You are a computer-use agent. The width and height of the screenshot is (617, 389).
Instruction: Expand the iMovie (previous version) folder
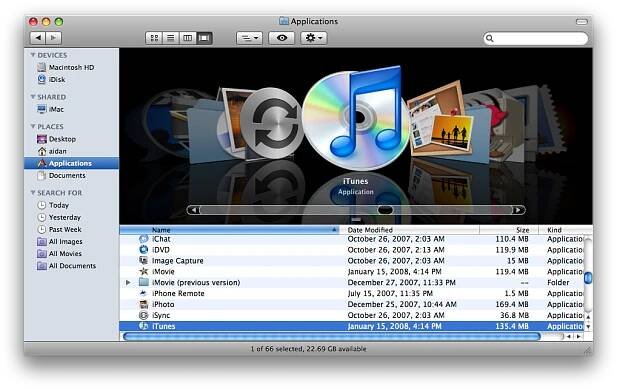(128, 282)
